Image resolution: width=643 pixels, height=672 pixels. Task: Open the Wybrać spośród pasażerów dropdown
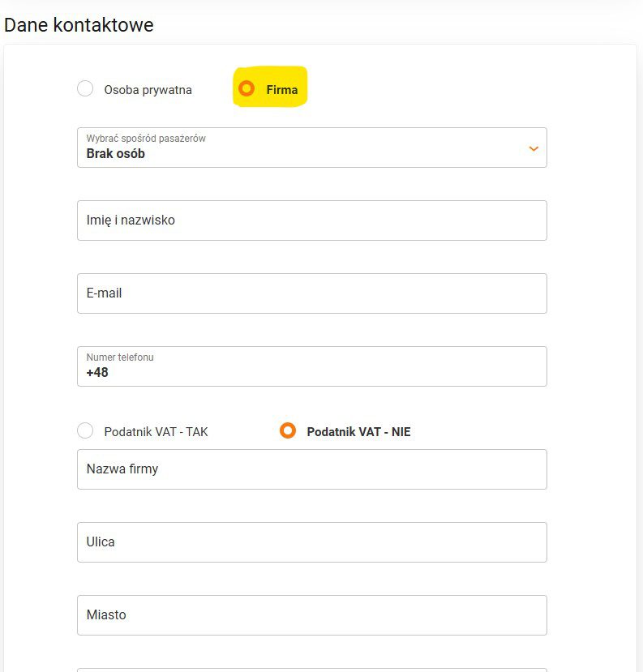(311, 148)
